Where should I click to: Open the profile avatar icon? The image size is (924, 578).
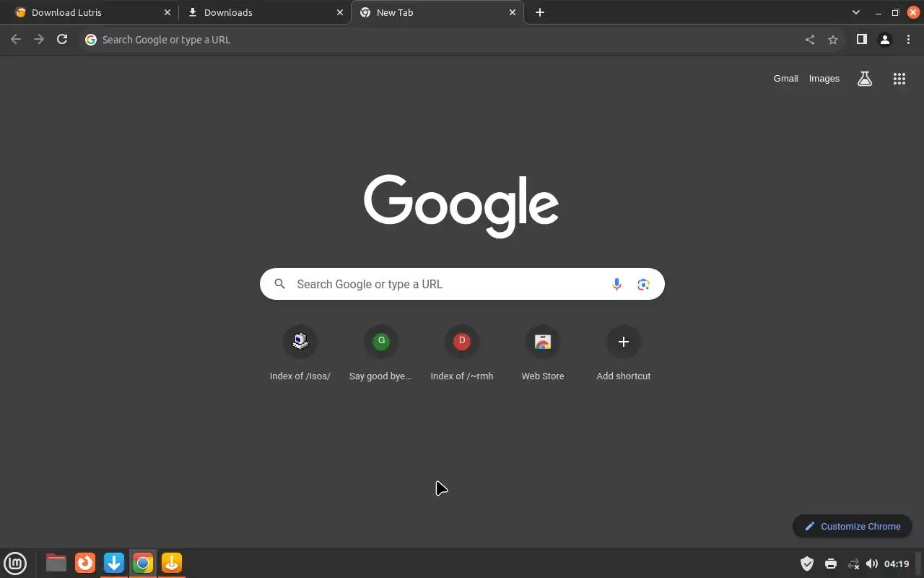click(x=884, y=40)
